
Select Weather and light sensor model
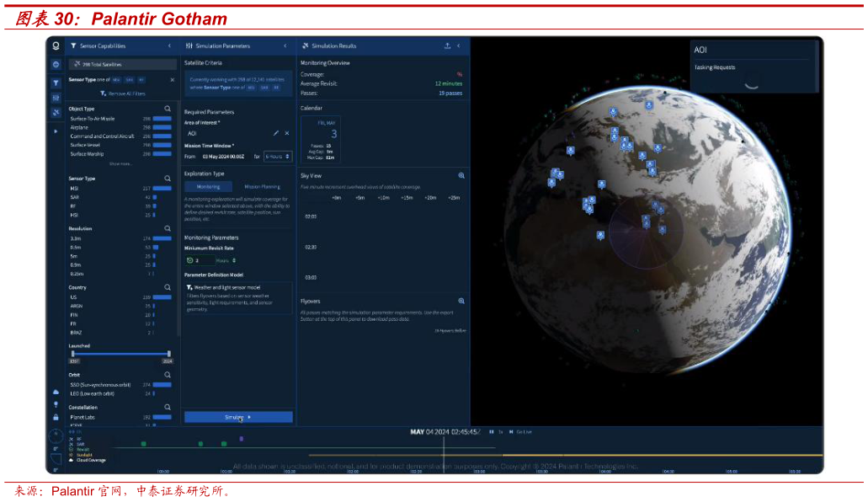coord(238,298)
